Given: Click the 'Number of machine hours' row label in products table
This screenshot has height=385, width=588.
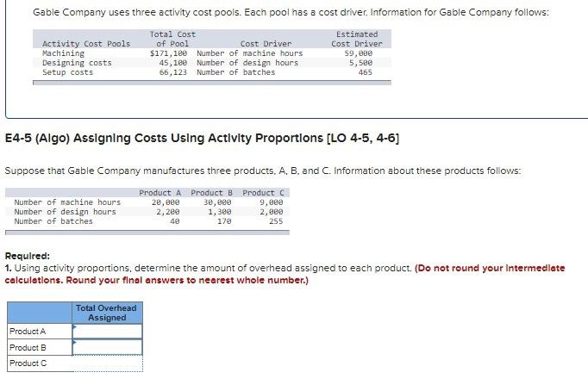Looking at the screenshot, I should [67, 202].
